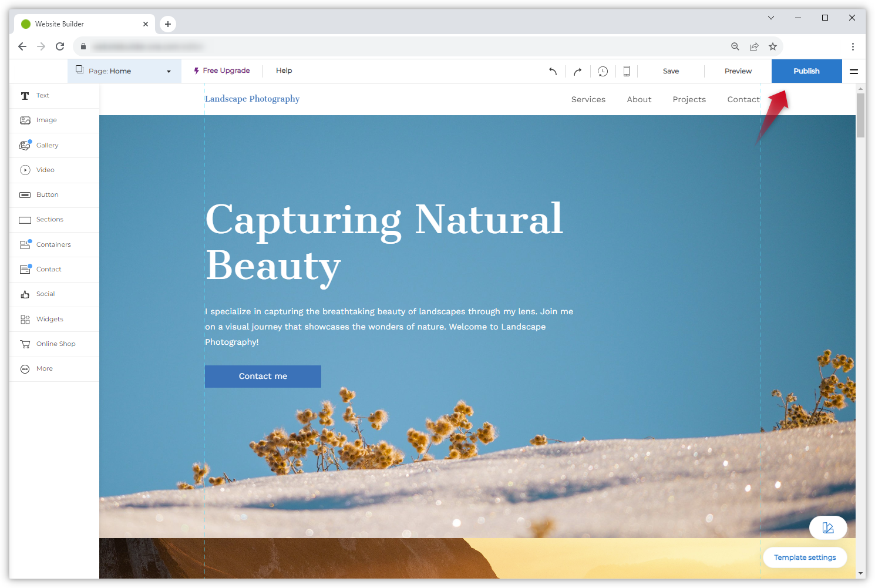
Task: Click the Free Upgrade menu item
Action: [222, 70]
